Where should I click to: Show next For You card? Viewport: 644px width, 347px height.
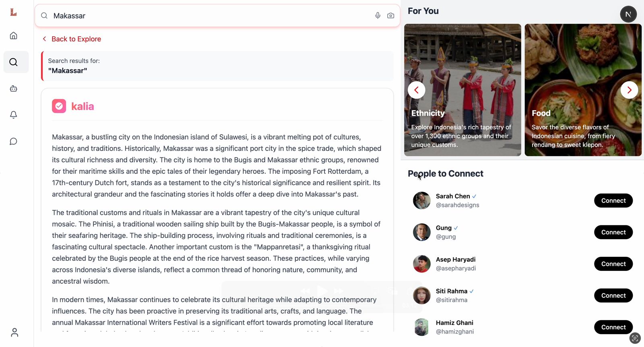click(629, 90)
